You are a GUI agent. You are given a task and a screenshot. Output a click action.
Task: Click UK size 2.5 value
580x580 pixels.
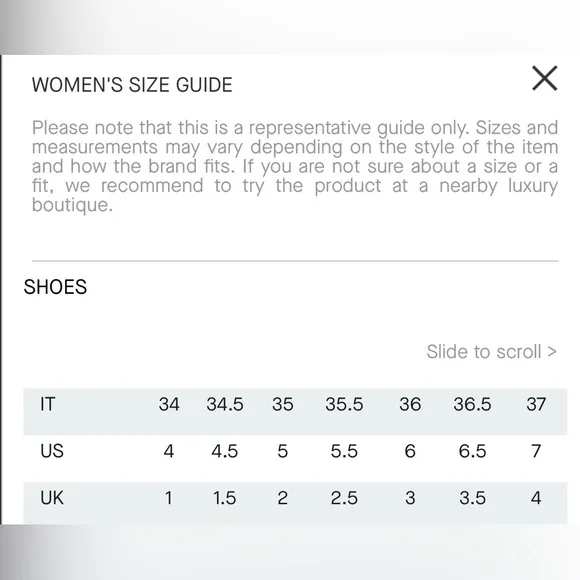tap(344, 498)
